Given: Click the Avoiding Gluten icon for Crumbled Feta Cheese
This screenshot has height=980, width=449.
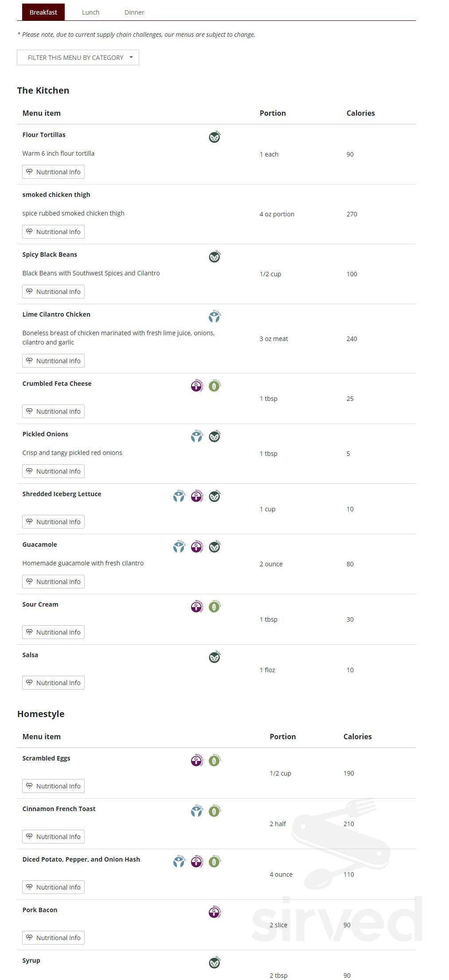Looking at the screenshot, I should click(x=196, y=386).
